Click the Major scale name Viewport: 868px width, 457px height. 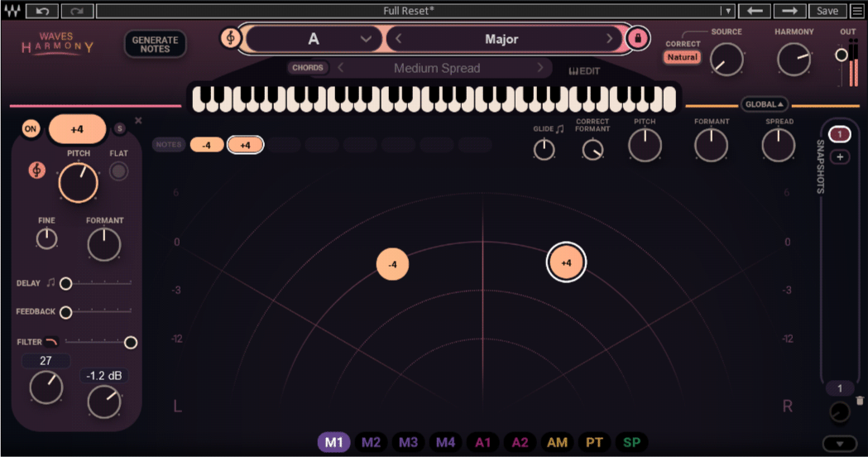[x=501, y=40]
